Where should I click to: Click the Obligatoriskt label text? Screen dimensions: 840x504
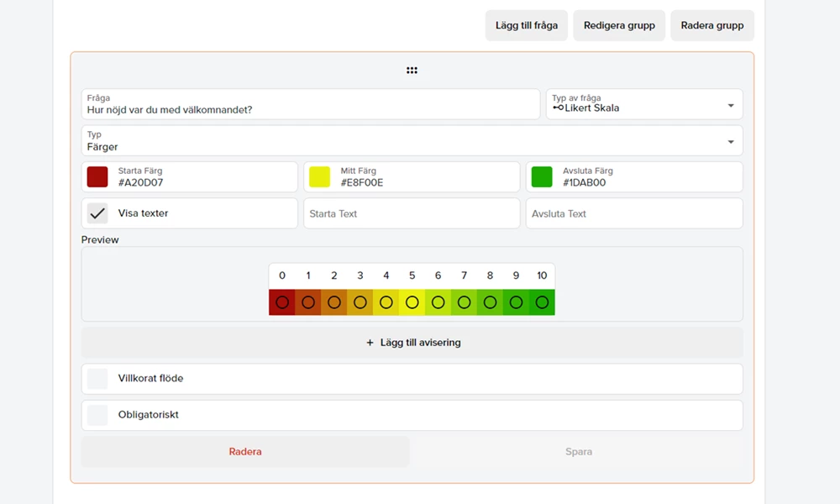(149, 415)
